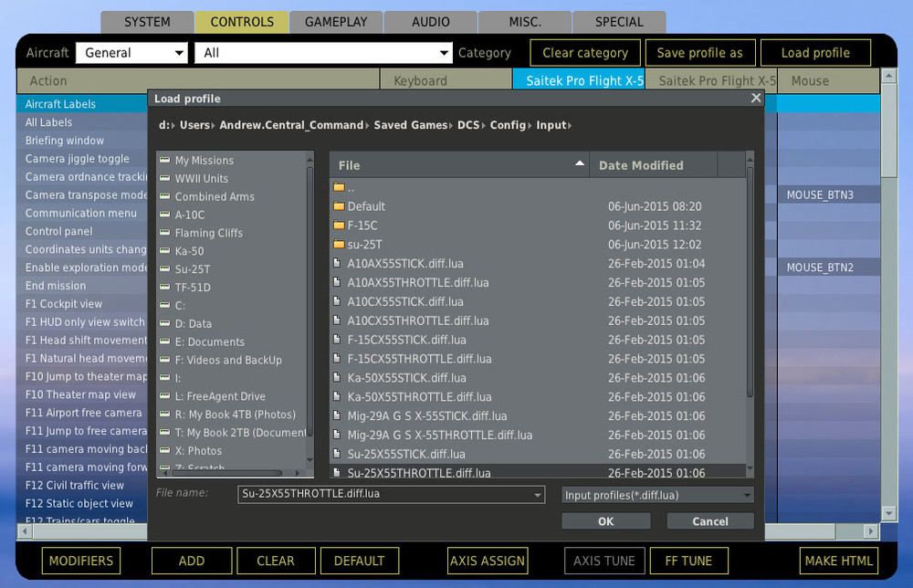The image size is (913, 588).
Task: Click the drive icon beside Combined Arms
Action: (x=164, y=195)
